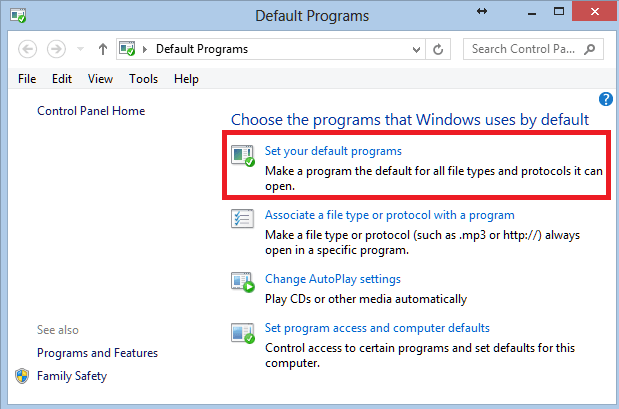Click the Change AutoPlay settings icon
The image size is (619, 409).
[243, 282]
